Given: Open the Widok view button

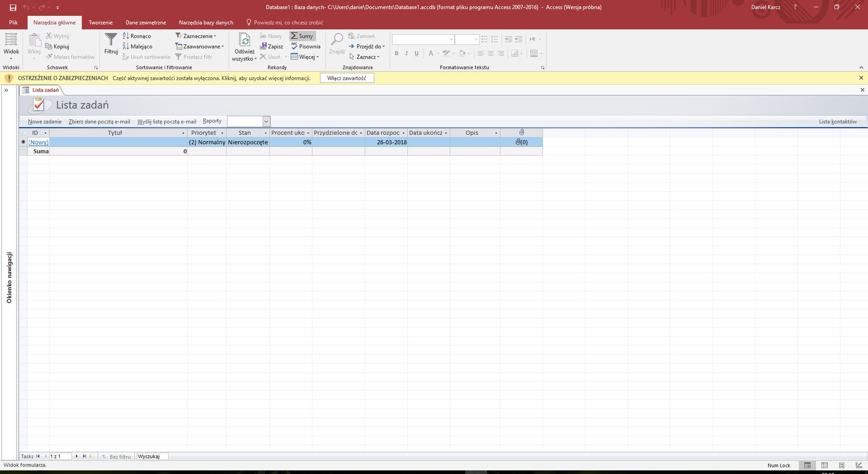Looking at the screenshot, I should (11, 46).
